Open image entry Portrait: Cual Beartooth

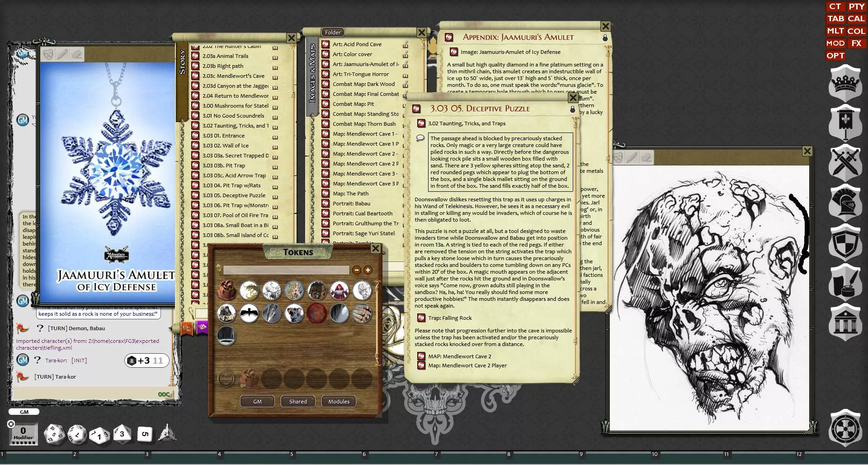click(363, 214)
